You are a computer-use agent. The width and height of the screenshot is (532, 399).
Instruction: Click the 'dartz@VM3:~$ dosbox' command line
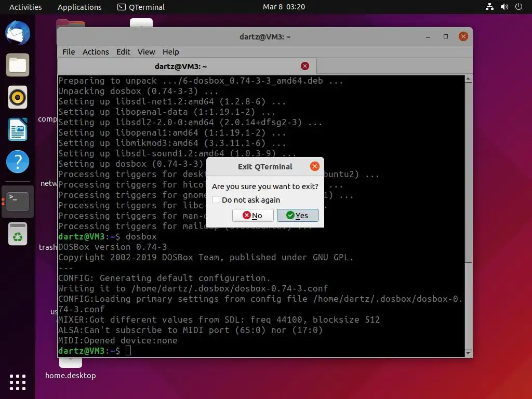(x=108, y=236)
